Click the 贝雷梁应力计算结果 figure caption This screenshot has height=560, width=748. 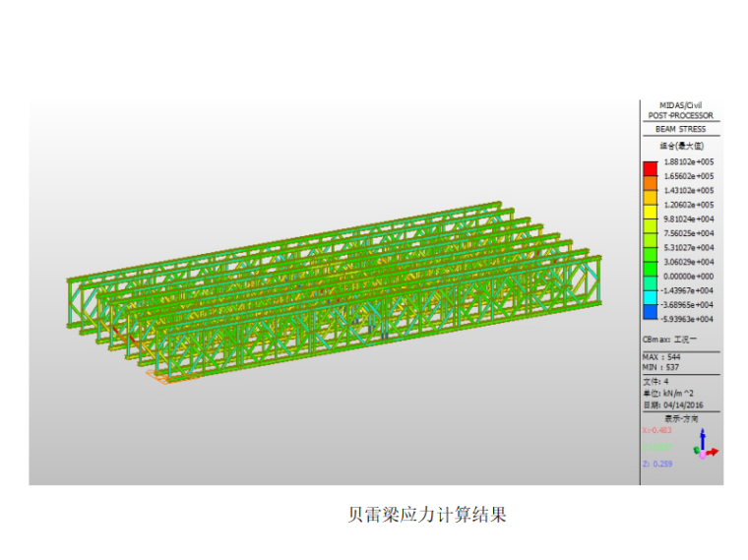(427, 515)
